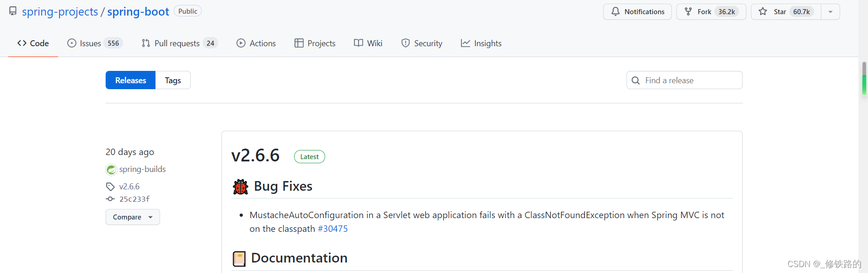Click the Fork icon
Viewport: 868px width, 273px height.
(x=688, y=11)
